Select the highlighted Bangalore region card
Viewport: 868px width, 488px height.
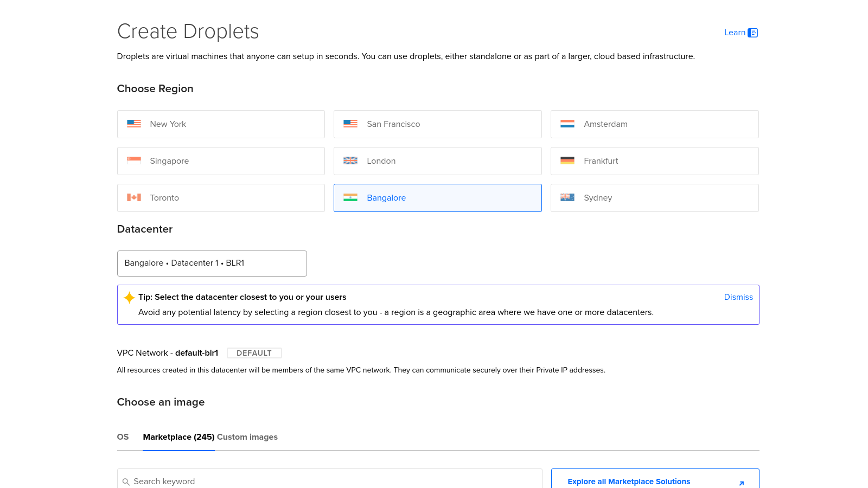coord(438,198)
